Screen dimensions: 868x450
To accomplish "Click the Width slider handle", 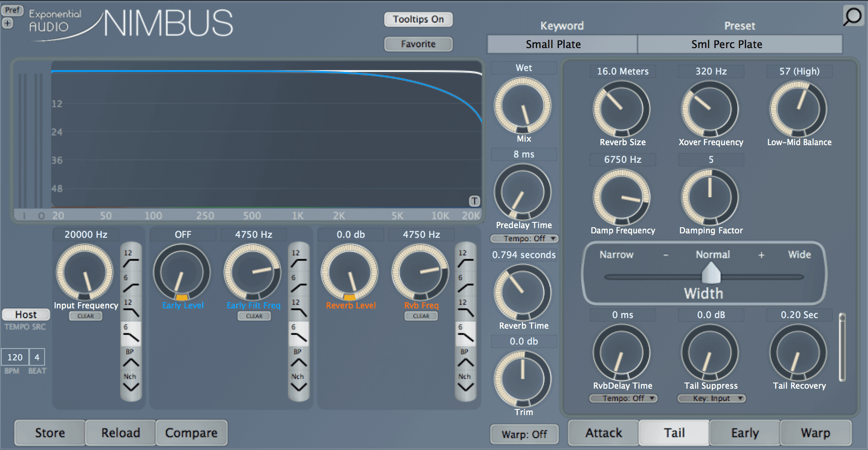I will click(x=711, y=274).
